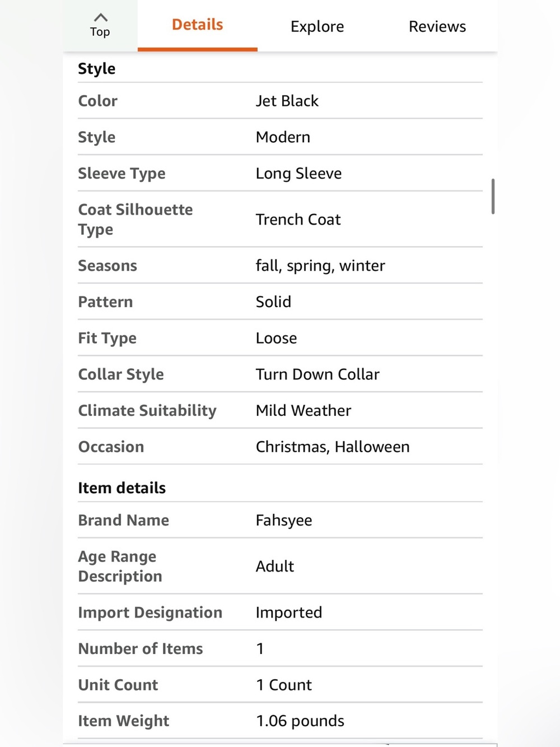This screenshot has height=747, width=560.
Task: Click the Item details heading
Action: point(122,488)
